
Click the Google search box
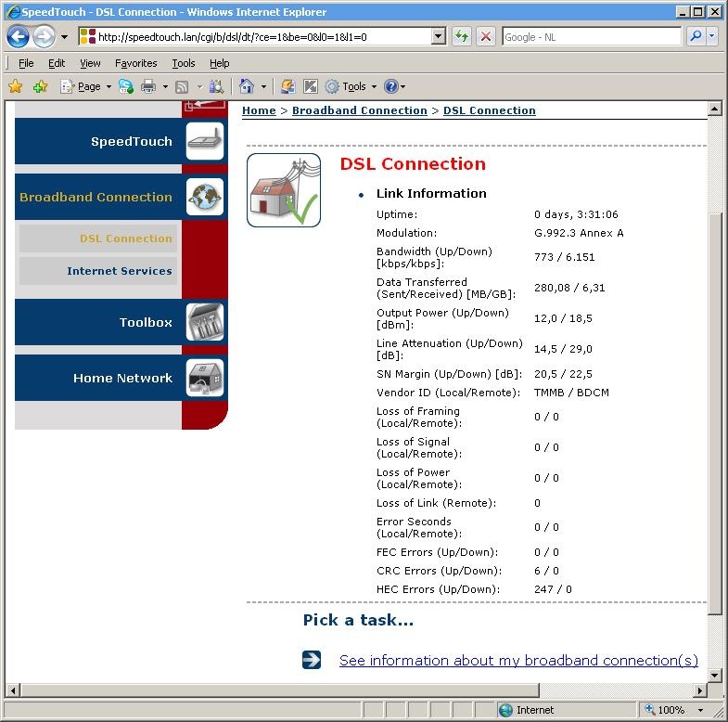pos(592,37)
